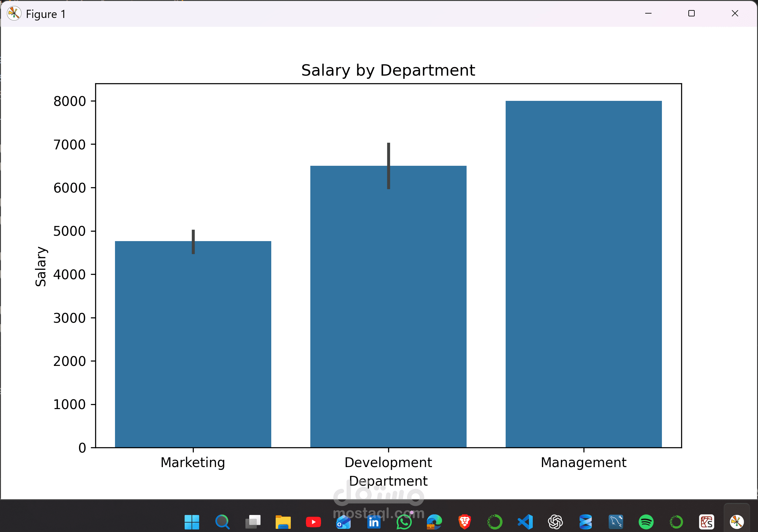
Task: Open File Explorer from taskbar
Action: [283, 522]
